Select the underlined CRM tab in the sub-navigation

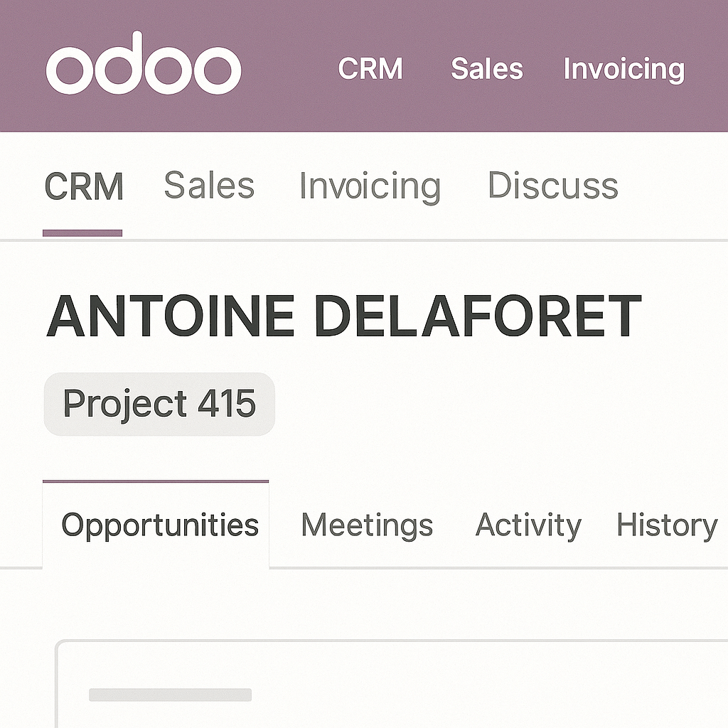click(84, 186)
